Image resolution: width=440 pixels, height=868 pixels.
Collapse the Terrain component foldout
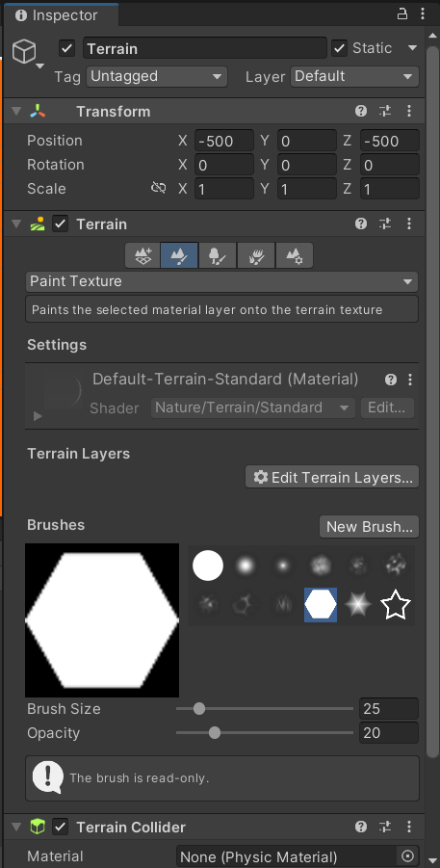pos(16,224)
